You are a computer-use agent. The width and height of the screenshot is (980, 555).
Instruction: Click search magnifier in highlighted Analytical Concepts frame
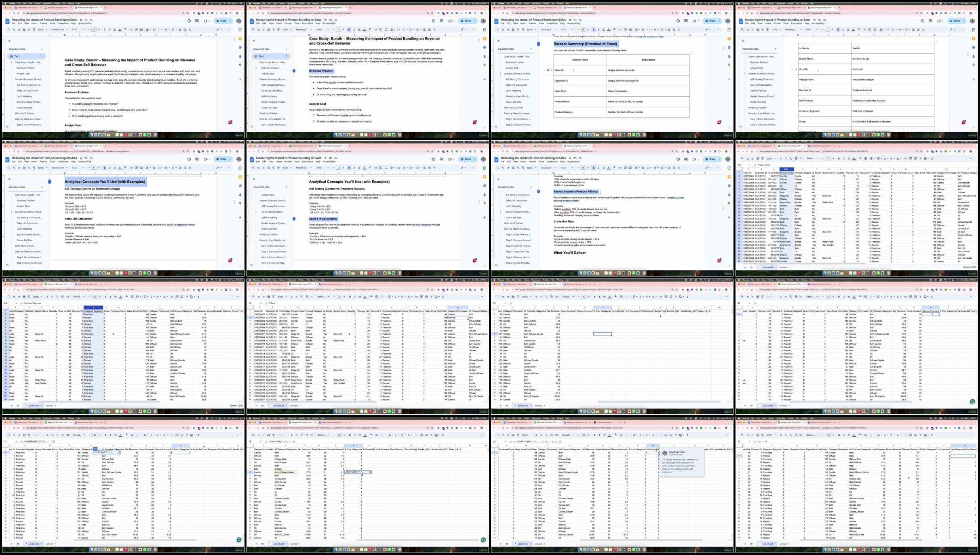point(9,168)
